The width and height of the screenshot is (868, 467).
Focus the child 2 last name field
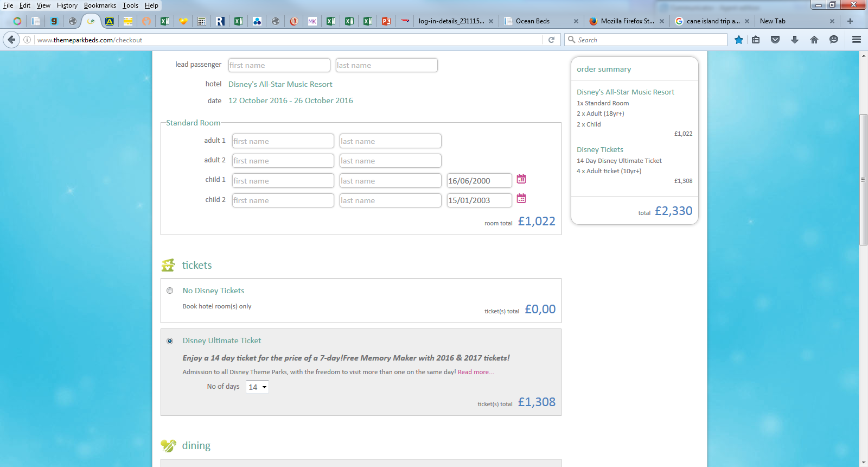[x=390, y=200]
